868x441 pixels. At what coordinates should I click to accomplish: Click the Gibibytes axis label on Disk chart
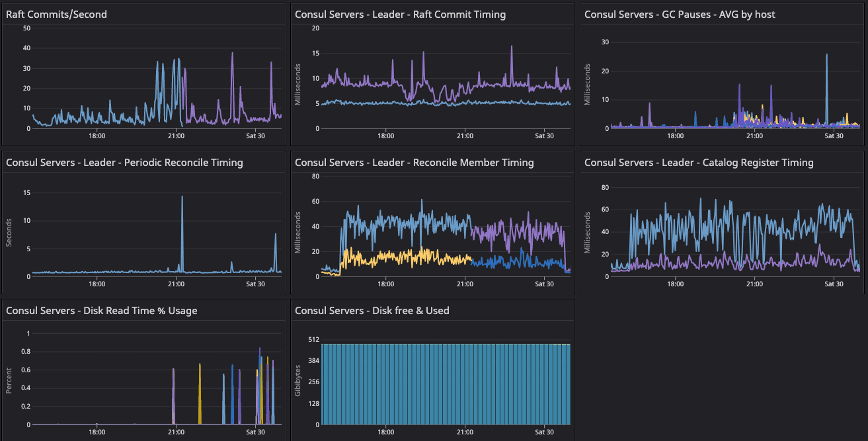[299, 381]
